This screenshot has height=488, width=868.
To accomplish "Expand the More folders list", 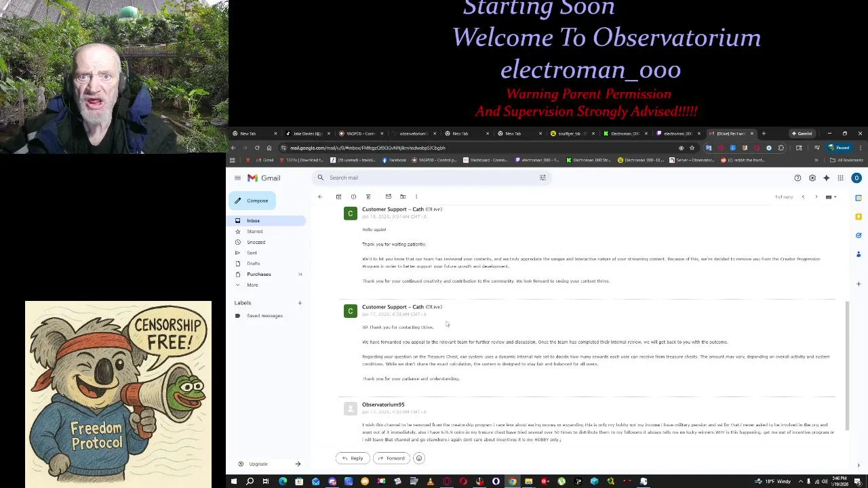I will (x=252, y=285).
